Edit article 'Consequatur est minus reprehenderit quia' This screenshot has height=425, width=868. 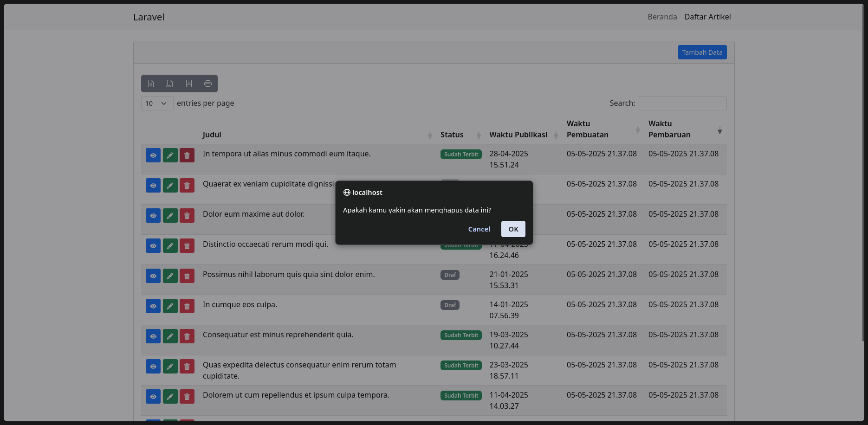point(170,336)
